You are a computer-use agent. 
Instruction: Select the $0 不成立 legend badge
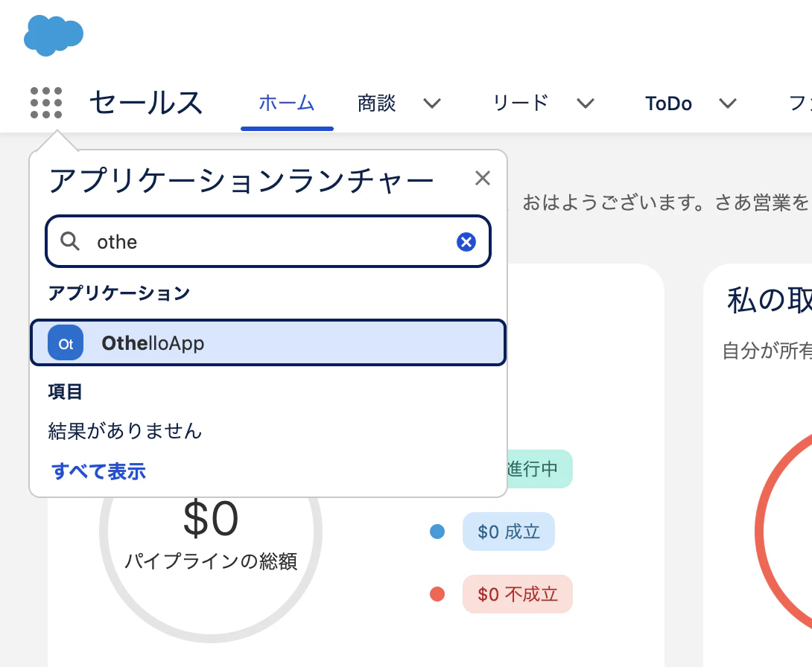pos(517,594)
